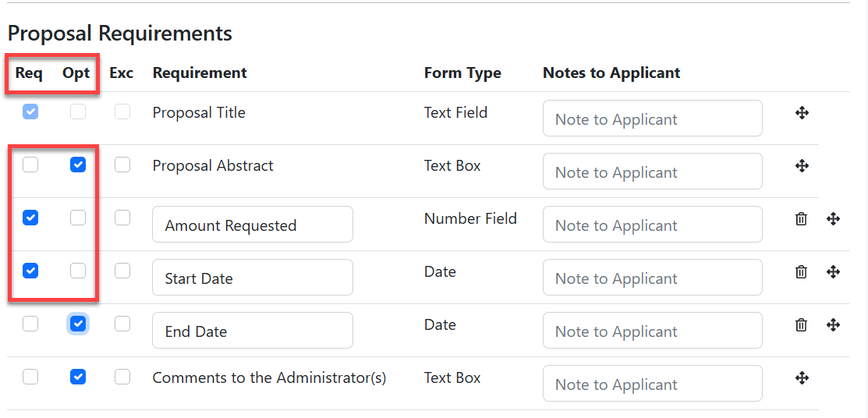Uncheck Opt for Comments to the Administrator(s)
Screen dimensions: 868x418
78,377
